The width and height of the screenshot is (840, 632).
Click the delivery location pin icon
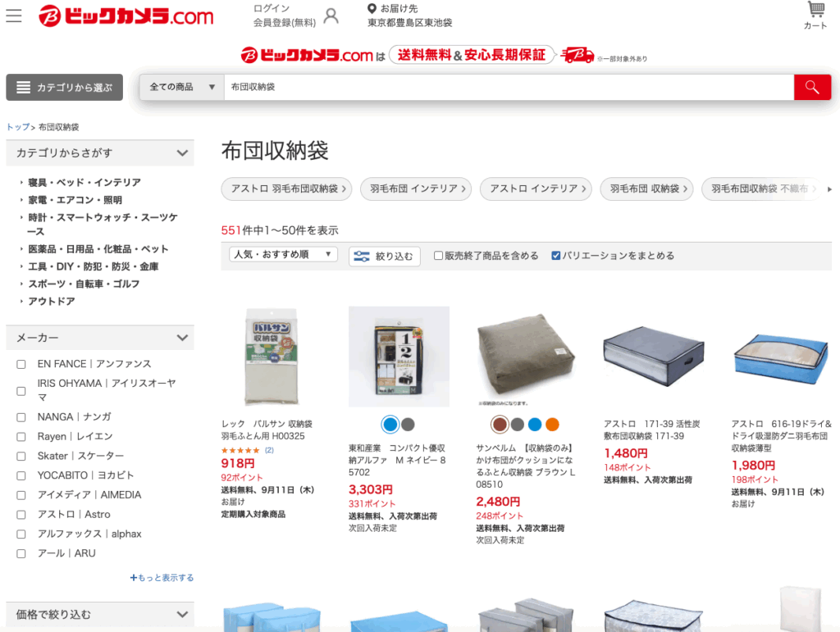[372, 8]
